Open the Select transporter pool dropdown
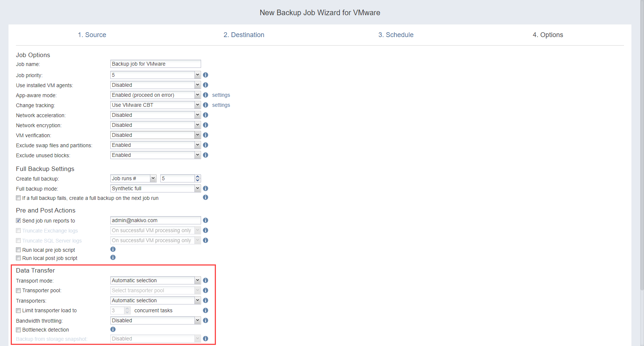This screenshot has height=346, width=644. pos(156,290)
